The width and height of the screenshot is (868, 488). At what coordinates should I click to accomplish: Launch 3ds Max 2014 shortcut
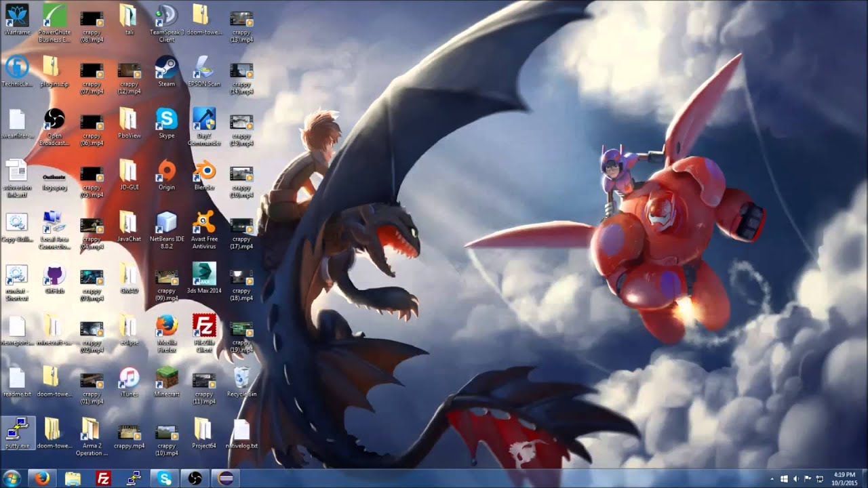pyautogui.click(x=204, y=279)
